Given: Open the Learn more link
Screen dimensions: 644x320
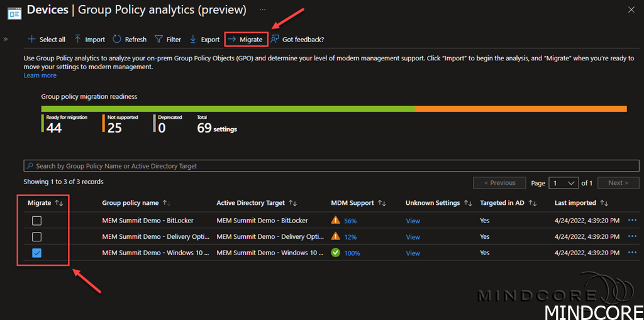Looking at the screenshot, I should tap(40, 75).
